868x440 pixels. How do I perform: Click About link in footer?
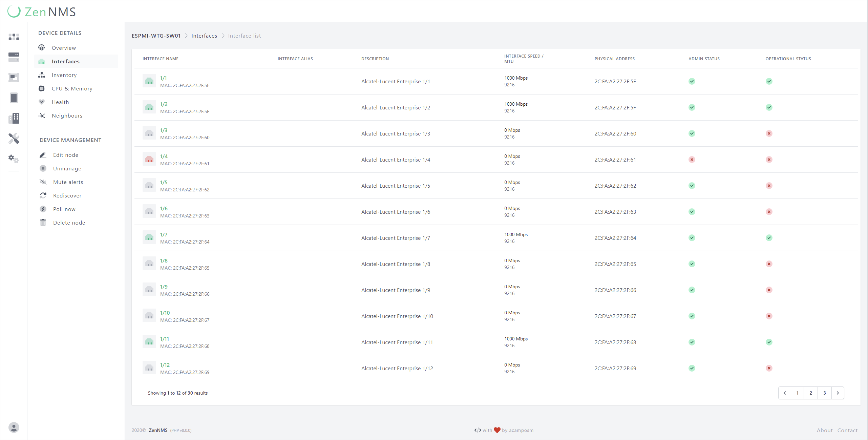pos(825,430)
